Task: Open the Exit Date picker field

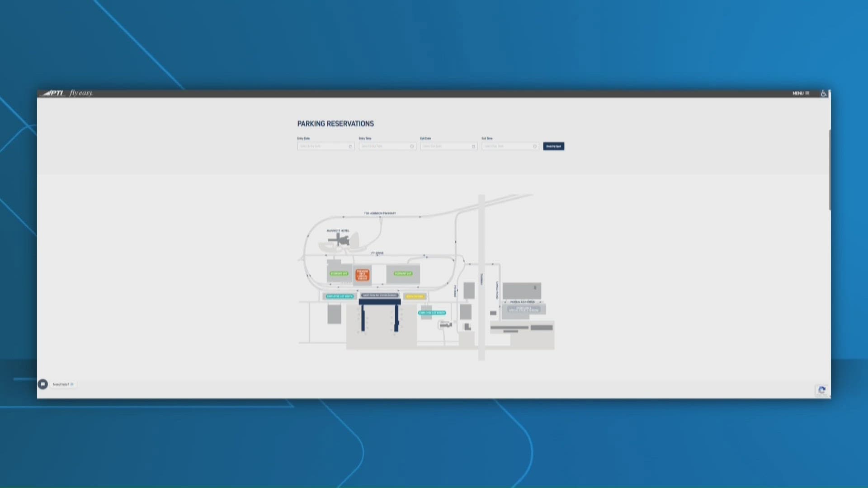Action: click(445, 146)
